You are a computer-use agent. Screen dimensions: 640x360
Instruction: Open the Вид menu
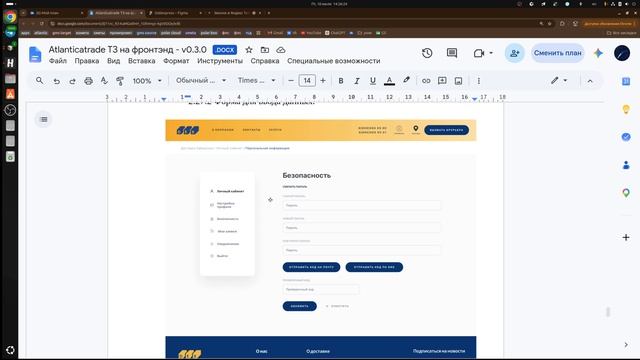click(113, 61)
